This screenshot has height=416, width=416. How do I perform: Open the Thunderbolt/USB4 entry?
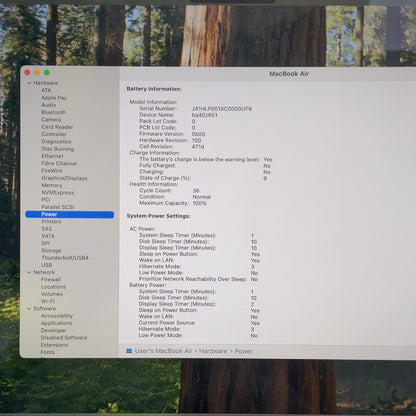(x=65, y=258)
